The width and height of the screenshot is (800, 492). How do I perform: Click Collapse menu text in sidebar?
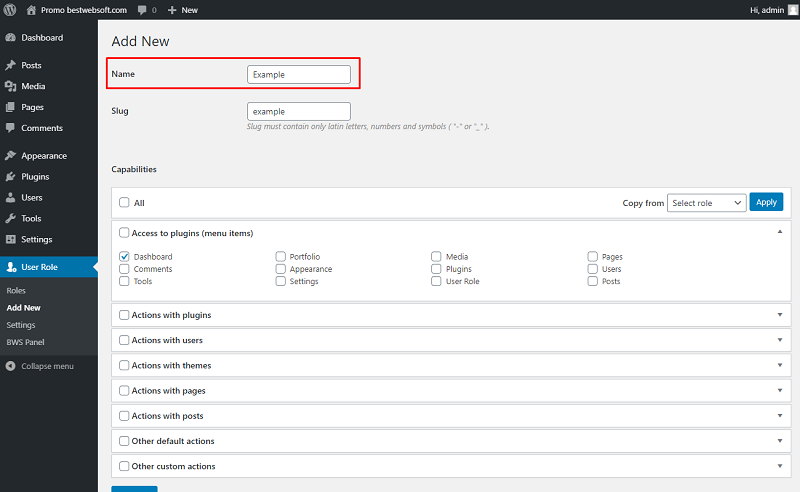tap(47, 366)
